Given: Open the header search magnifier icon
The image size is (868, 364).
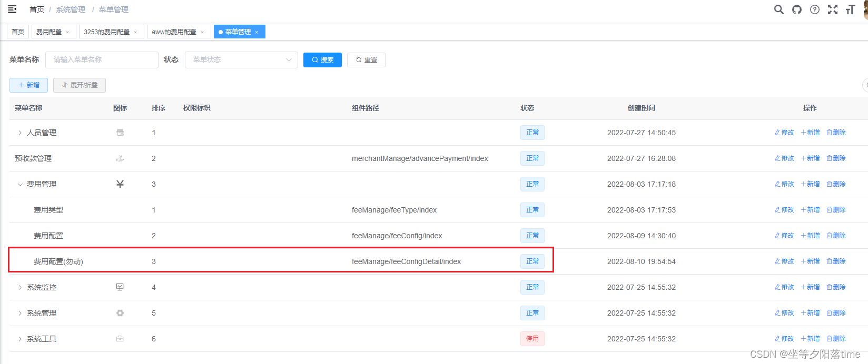Looking at the screenshot, I should [778, 9].
